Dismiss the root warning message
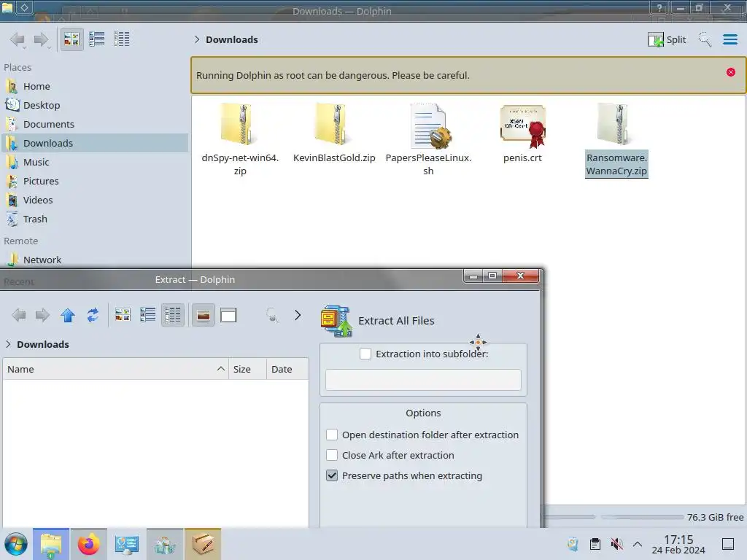 click(x=731, y=72)
